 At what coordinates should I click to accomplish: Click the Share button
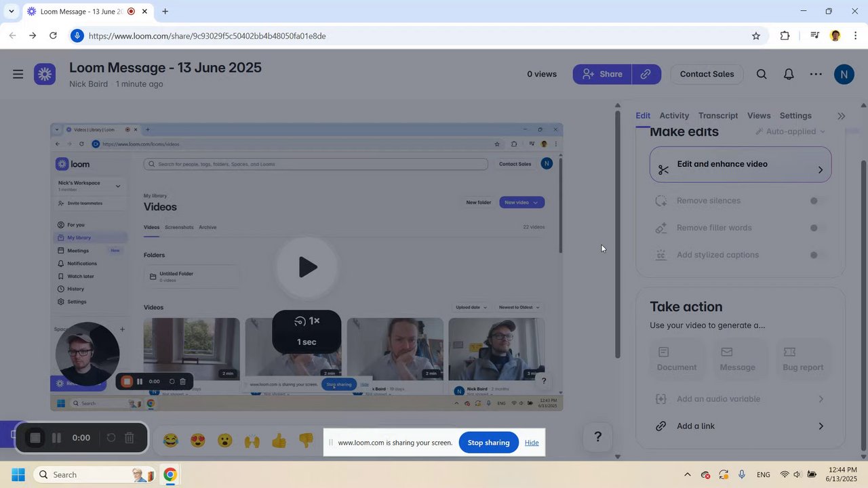pyautogui.click(x=602, y=74)
